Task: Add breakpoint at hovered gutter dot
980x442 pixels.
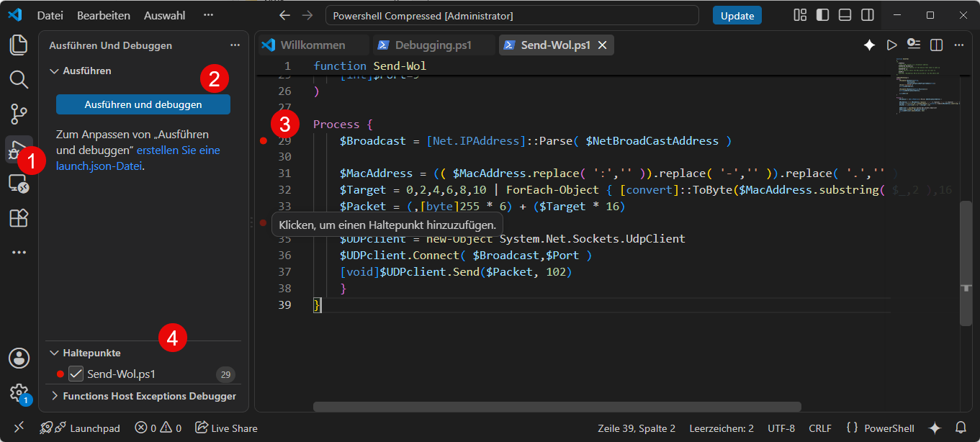Action: tap(264, 223)
